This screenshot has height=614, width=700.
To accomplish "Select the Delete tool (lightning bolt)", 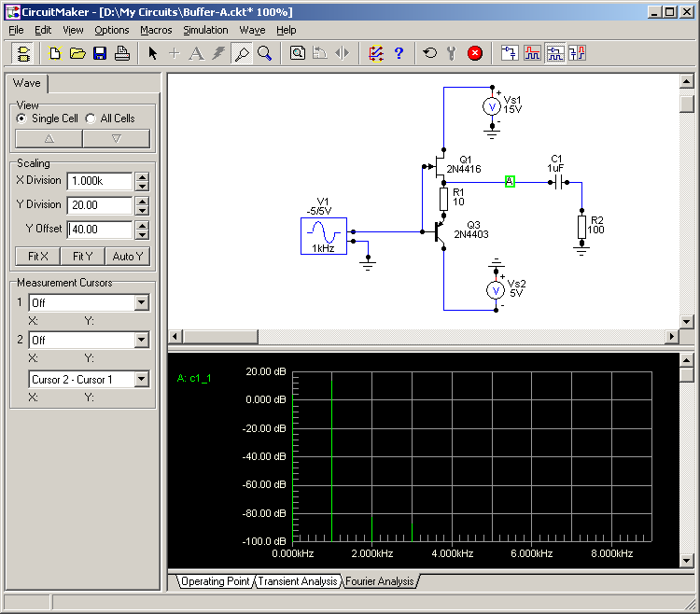I will tap(218, 53).
